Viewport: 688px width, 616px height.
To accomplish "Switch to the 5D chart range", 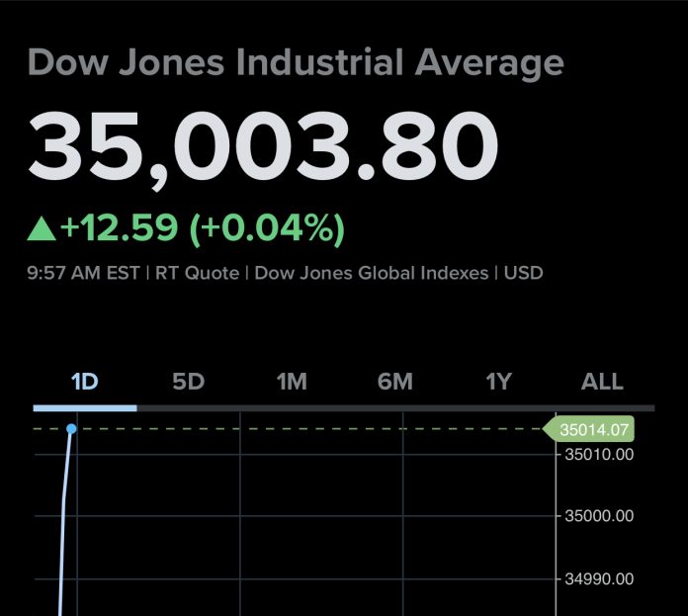I will click(x=188, y=382).
